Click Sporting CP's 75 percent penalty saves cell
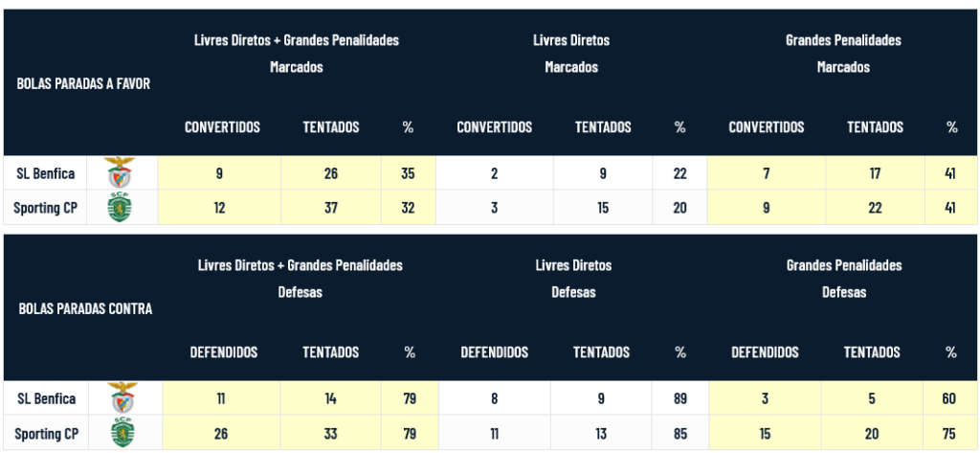This screenshot has height=453, width=980. [x=950, y=434]
